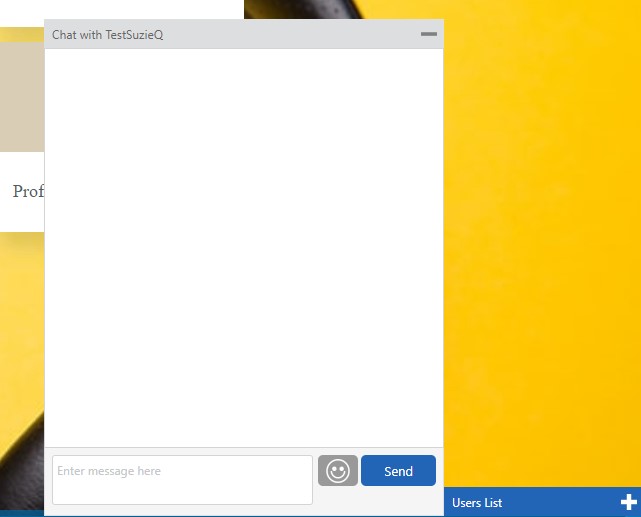641x517 pixels.
Task: Click yellow area above Users List bar
Action: 540,450
